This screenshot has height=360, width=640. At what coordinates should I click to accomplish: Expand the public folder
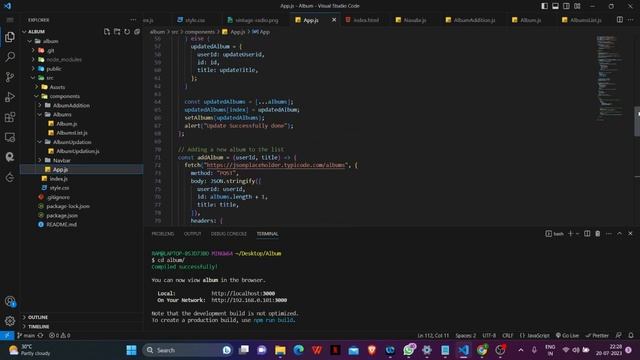(x=33, y=69)
